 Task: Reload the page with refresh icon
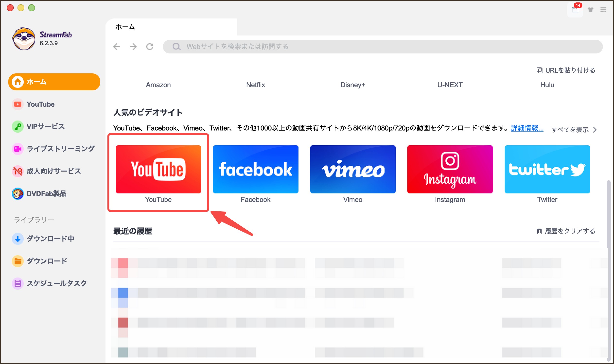coord(150,47)
